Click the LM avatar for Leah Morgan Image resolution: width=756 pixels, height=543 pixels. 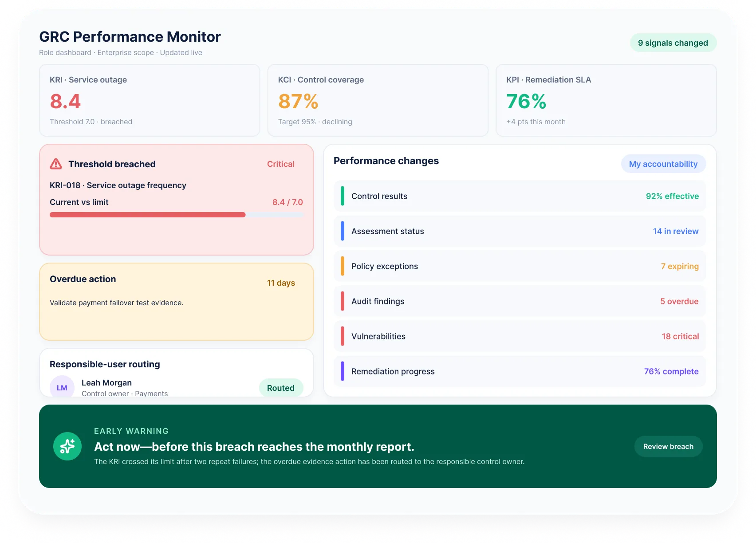[62, 387]
